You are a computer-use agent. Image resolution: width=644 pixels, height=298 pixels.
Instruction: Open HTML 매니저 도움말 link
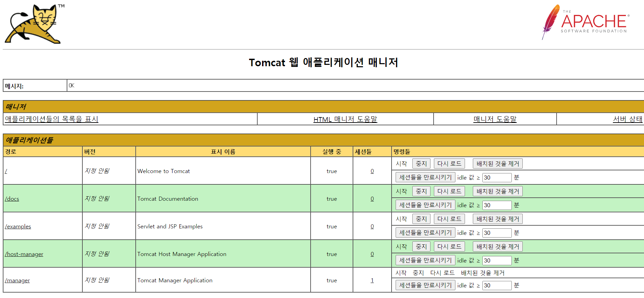point(345,119)
